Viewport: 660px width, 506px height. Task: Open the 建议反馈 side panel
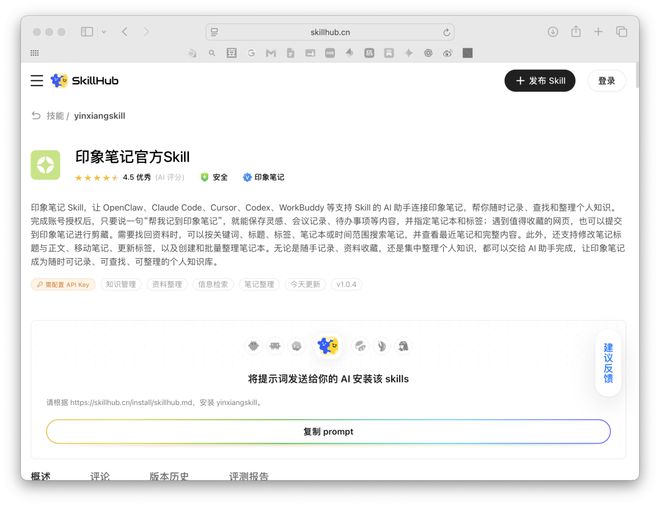pos(608,363)
